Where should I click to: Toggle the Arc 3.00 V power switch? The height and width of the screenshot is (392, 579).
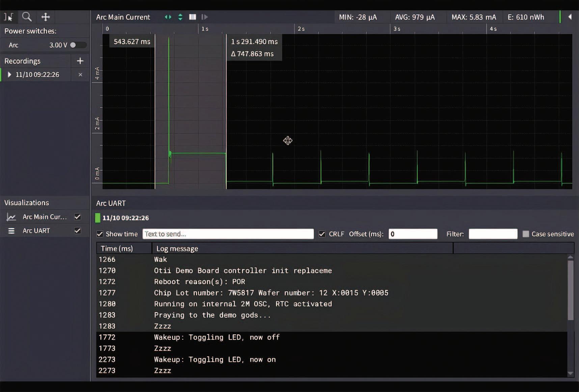[78, 45]
